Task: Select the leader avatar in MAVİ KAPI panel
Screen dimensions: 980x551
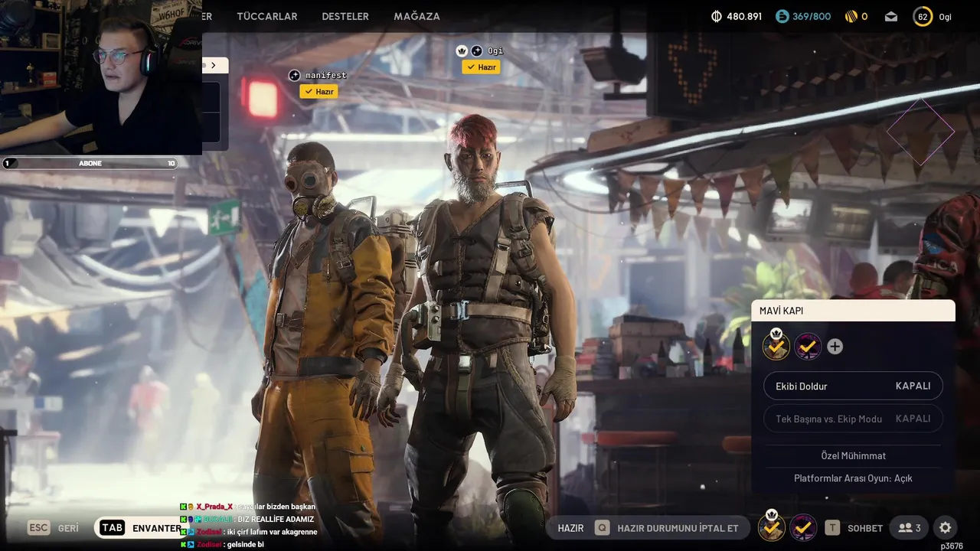Action: coord(776,347)
